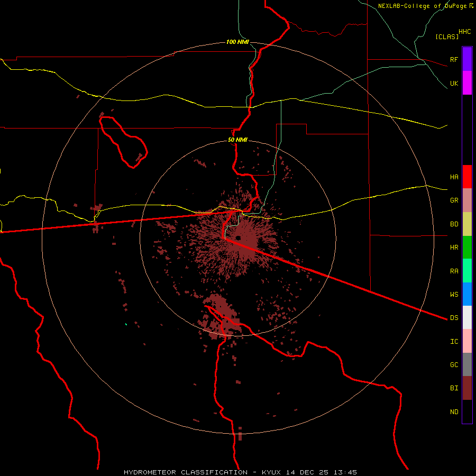Viewport: 476px width, 476px height.
Task: Click the IC legend label
Action: coord(454,342)
